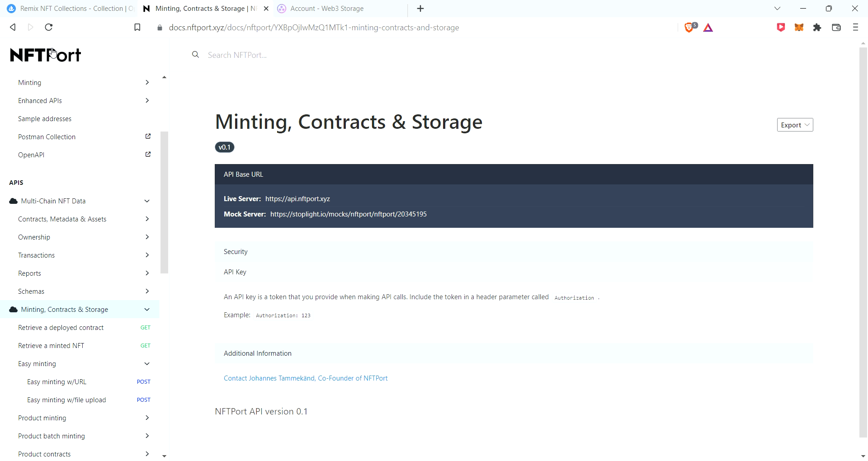Bookmark this page icon
The width and height of the screenshot is (868, 461).
point(137,28)
